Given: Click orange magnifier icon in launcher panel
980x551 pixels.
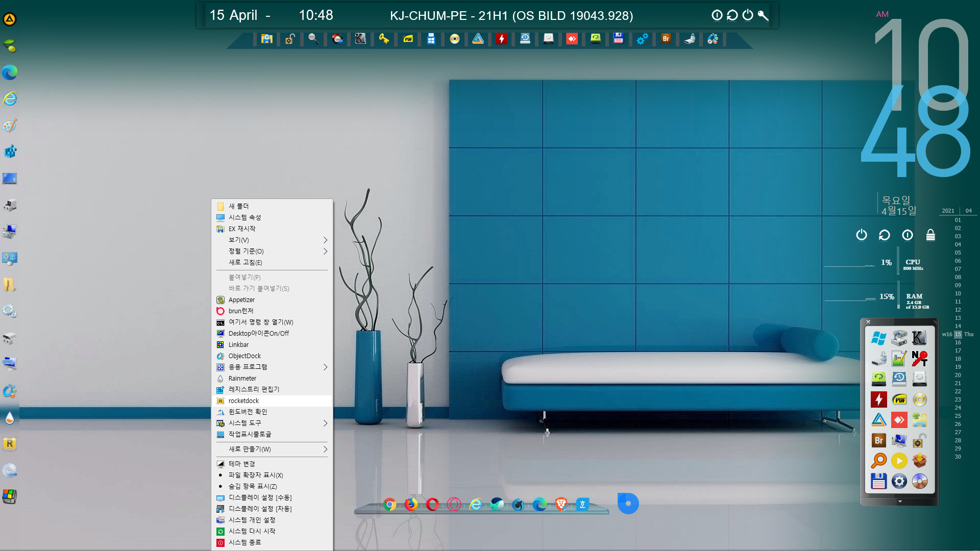Looking at the screenshot, I should coord(878,461).
